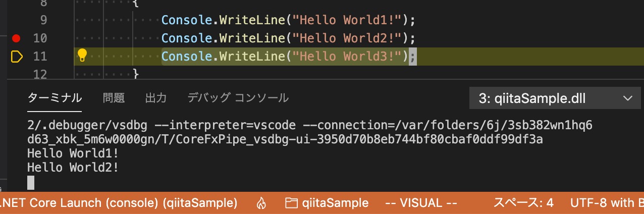Click line number 9 in gutter
This screenshot has width=644, height=214.
point(40,20)
